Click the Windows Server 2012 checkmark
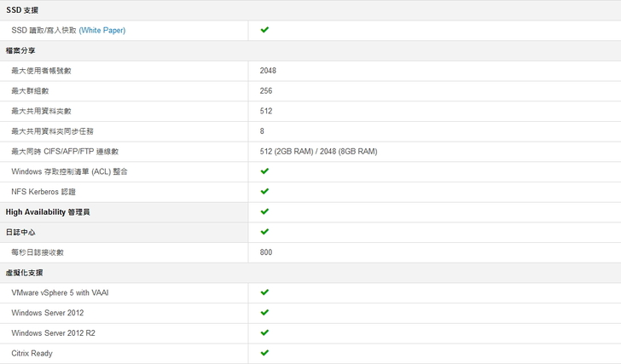The width and height of the screenshot is (621, 364). (x=264, y=313)
